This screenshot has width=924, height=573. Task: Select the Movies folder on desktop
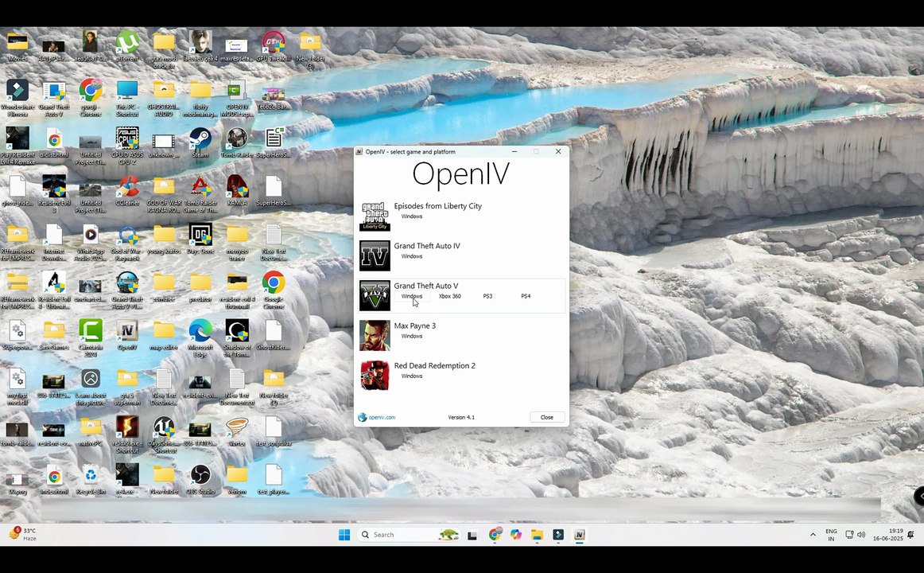(x=17, y=46)
